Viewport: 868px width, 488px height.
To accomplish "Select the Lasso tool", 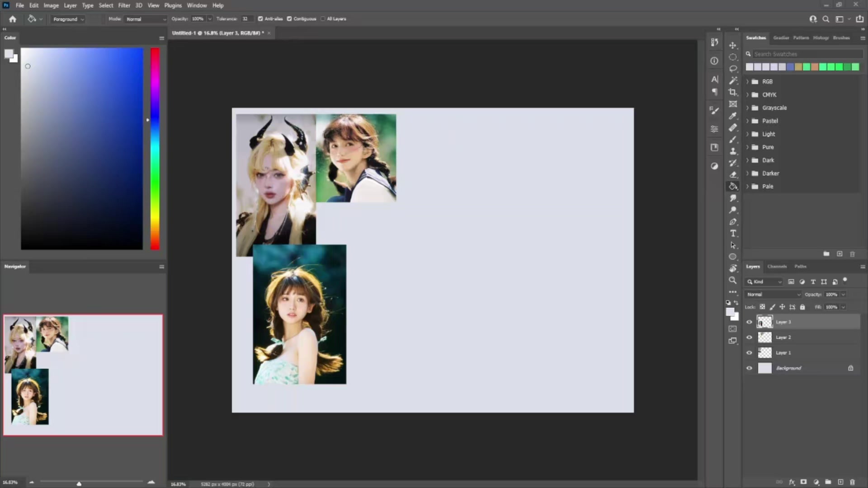I will coord(733,69).
